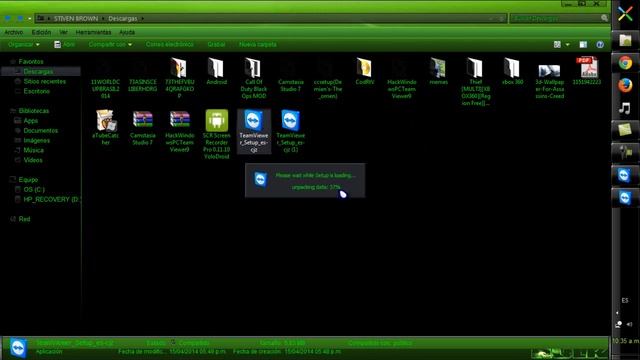This screenshot has height=360, width=640.
Task: Select the 73THEFVBU4QRAFGXDP folder
Action: pos(179,78)
